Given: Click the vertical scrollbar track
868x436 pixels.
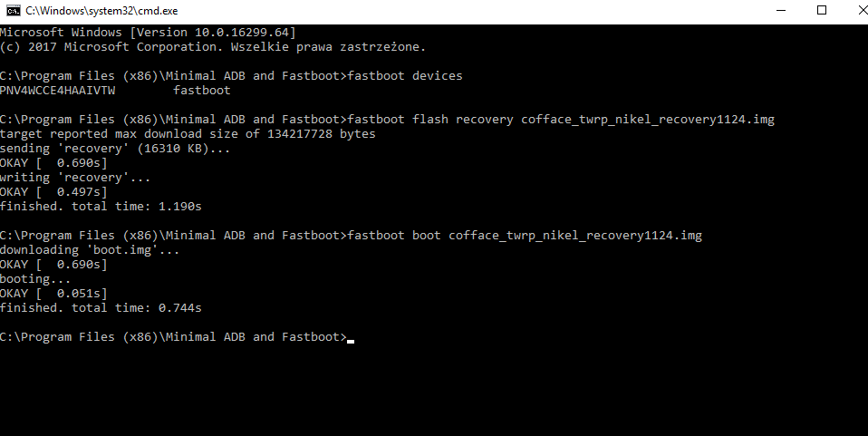Looking at the screenshot, I should click(x=860, y=227).
